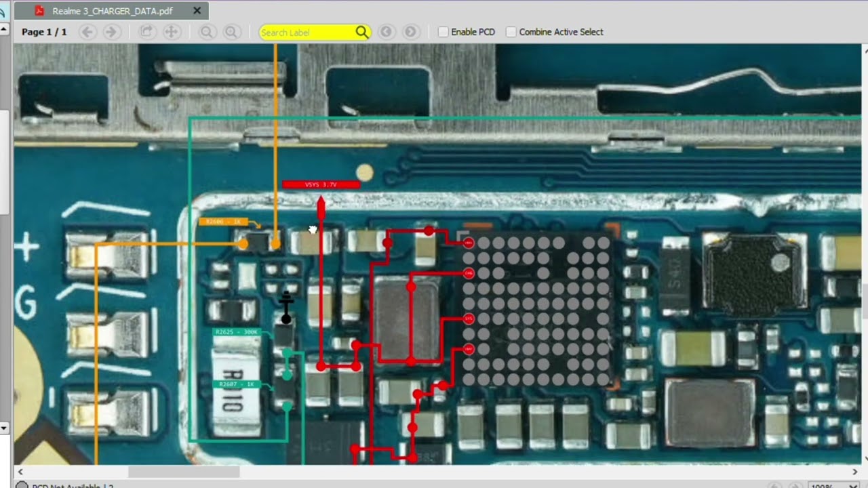Click the green R2625 - 300K label
868x488 pixels.
pos(237,332)
